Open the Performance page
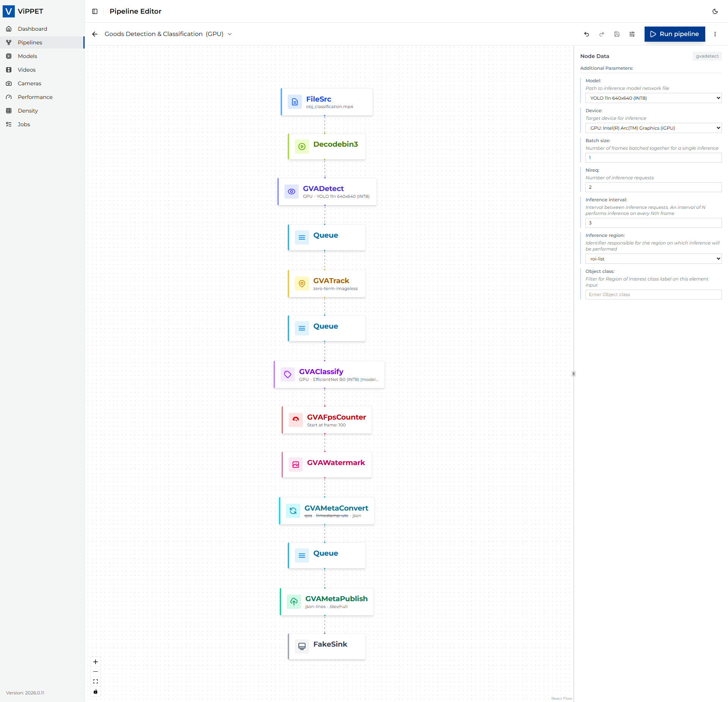Viewport: 728px width, 702px height. coord(42,97)
